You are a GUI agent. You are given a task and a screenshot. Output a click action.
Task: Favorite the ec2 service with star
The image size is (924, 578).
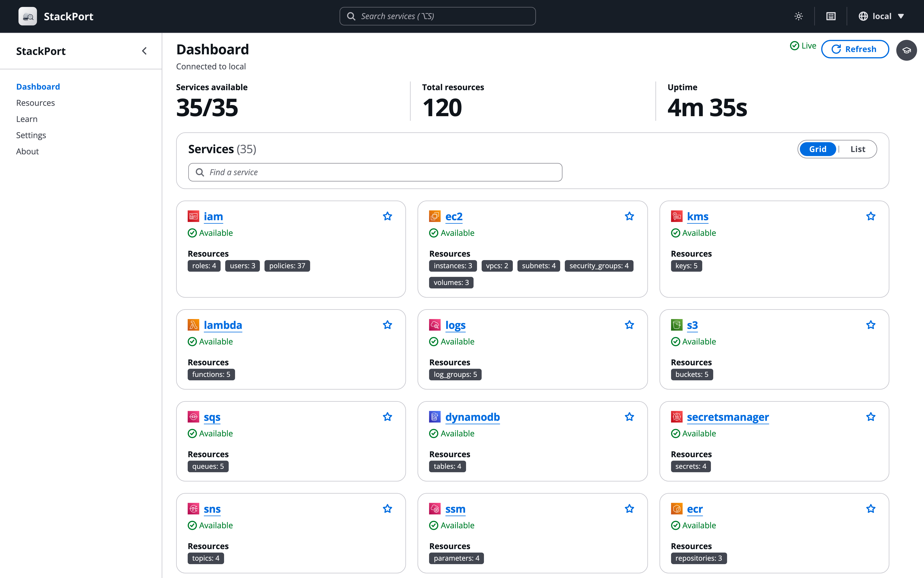(629, 216)
